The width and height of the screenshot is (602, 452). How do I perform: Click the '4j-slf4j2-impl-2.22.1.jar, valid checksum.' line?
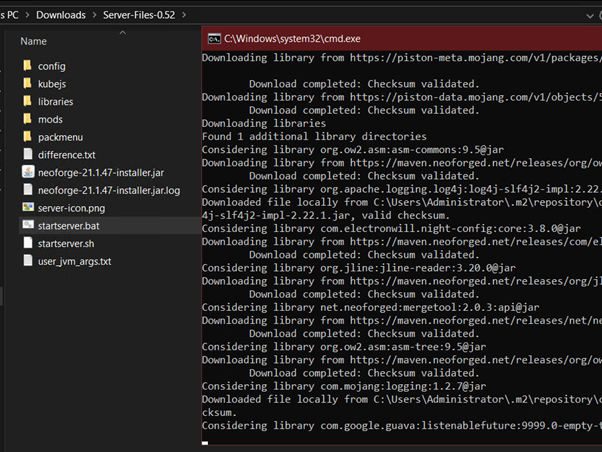326,215
